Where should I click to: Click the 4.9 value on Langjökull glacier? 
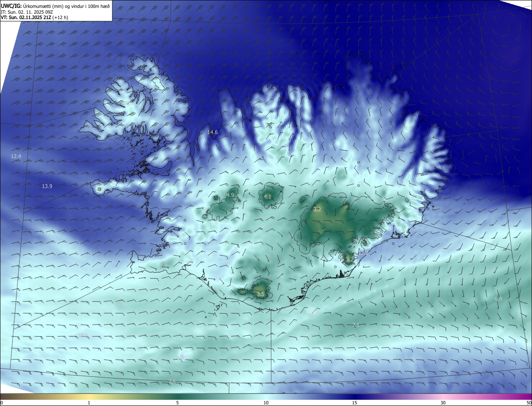pyautogui.click(x=230, y=195)
